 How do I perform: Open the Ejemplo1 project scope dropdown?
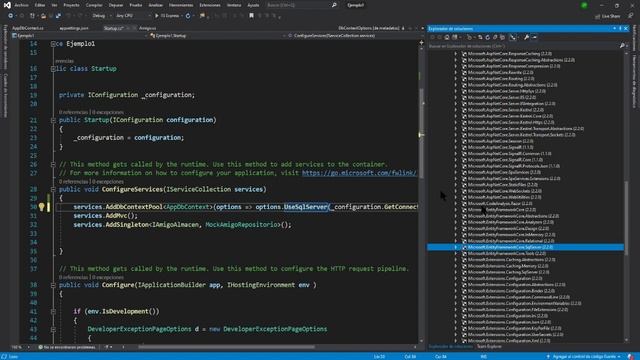pos(80,36)
